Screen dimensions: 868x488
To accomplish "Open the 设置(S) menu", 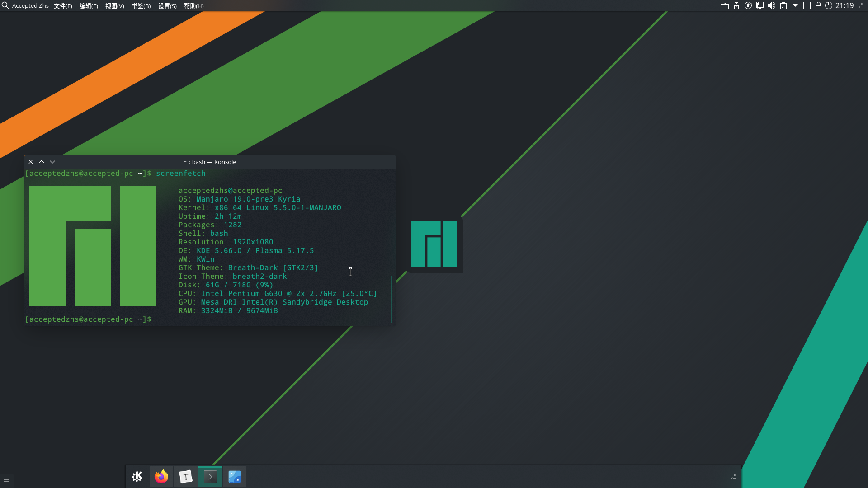I will click(167, 6).
